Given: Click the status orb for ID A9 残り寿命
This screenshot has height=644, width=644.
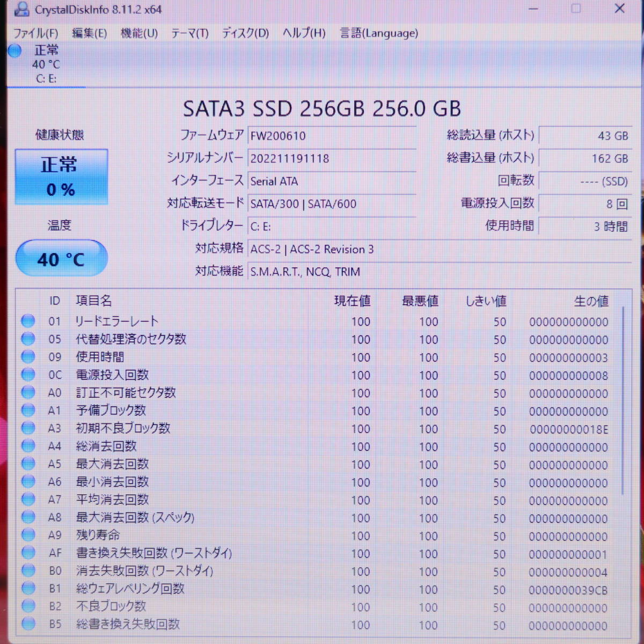Looking at the screenshot, I should click(x=28, y=535).
